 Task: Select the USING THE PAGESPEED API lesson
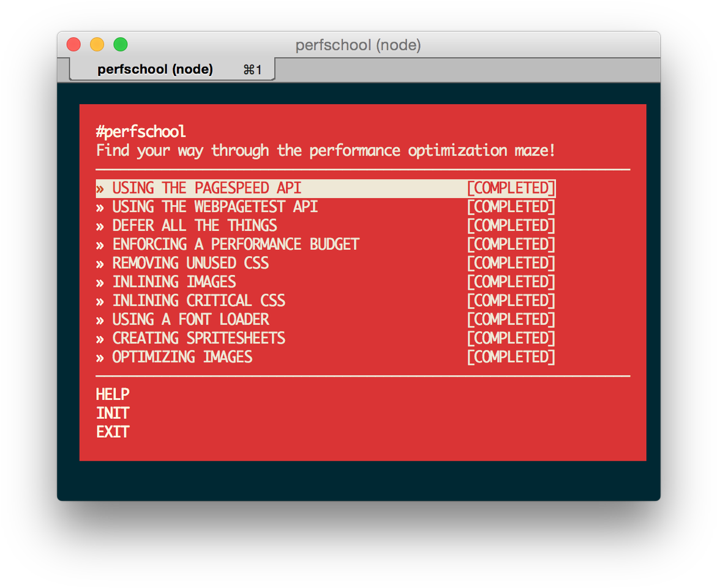click(326, 188)
